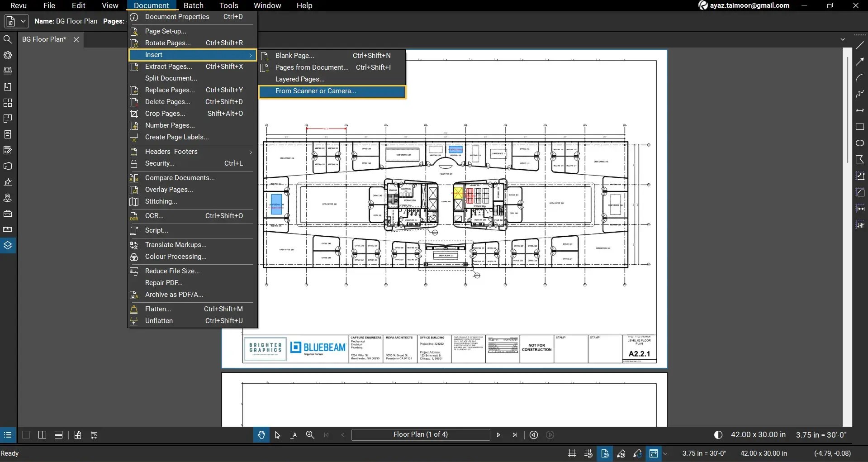Expand the sync options chevron in status bar

point(666,454)
